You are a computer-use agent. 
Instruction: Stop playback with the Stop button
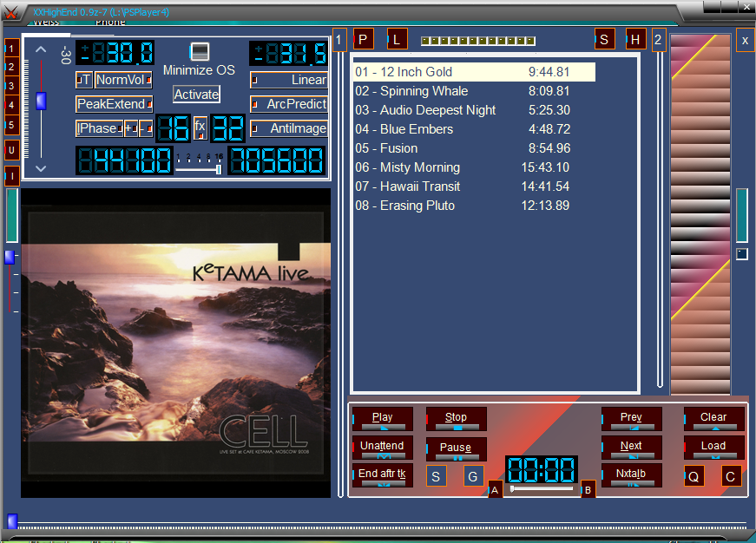pyautogui.click(x=456, y=419)
